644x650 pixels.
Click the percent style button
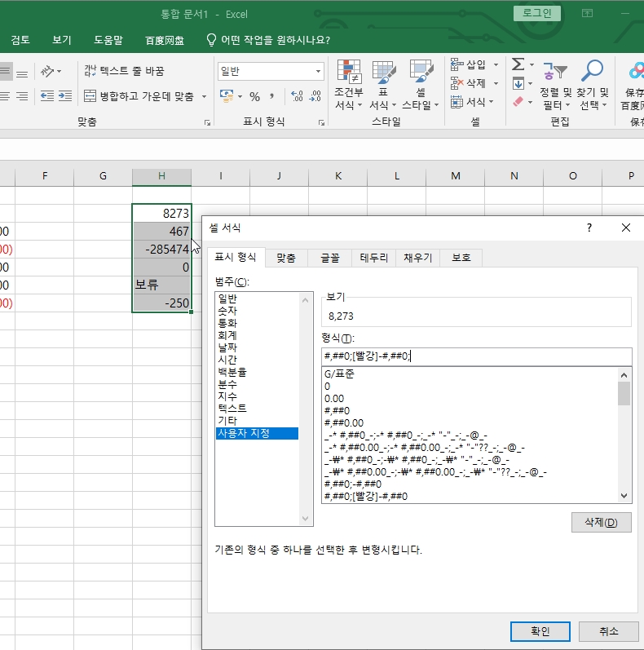(x=254, y=96)
